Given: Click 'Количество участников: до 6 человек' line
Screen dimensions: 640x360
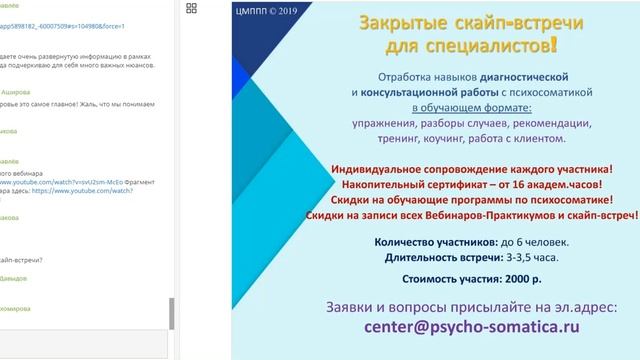Looking at the screenshot, I should pos(472,242).
